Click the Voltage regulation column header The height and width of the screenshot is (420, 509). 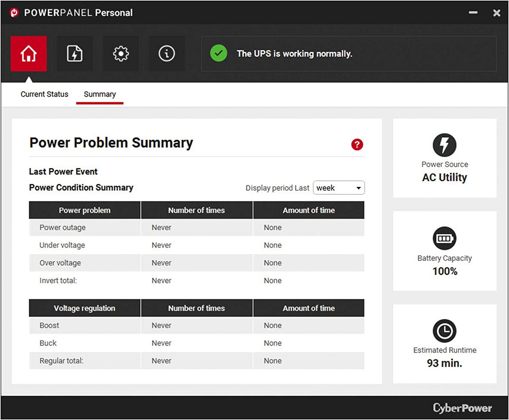[84, 308]
